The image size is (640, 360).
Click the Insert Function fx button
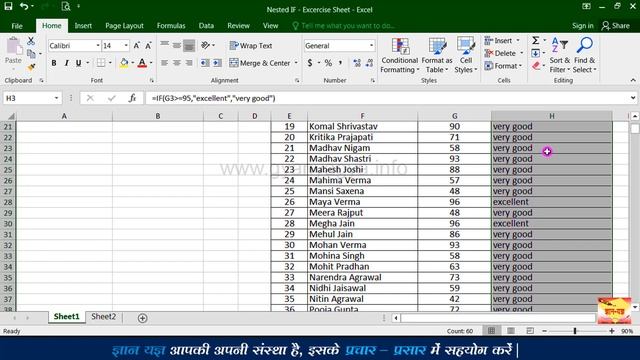coord(132,98)
